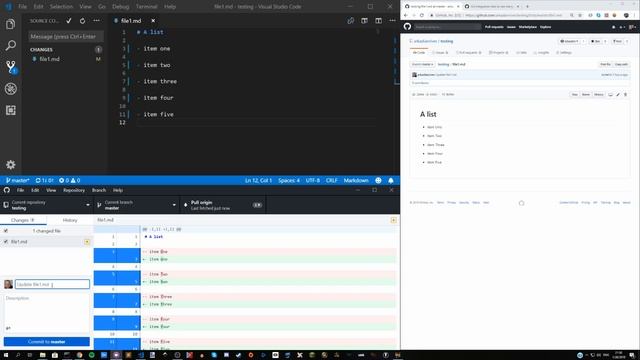640x360 pixels.
Task: Open Markdown preview to the side
Action: coord(364,20)
